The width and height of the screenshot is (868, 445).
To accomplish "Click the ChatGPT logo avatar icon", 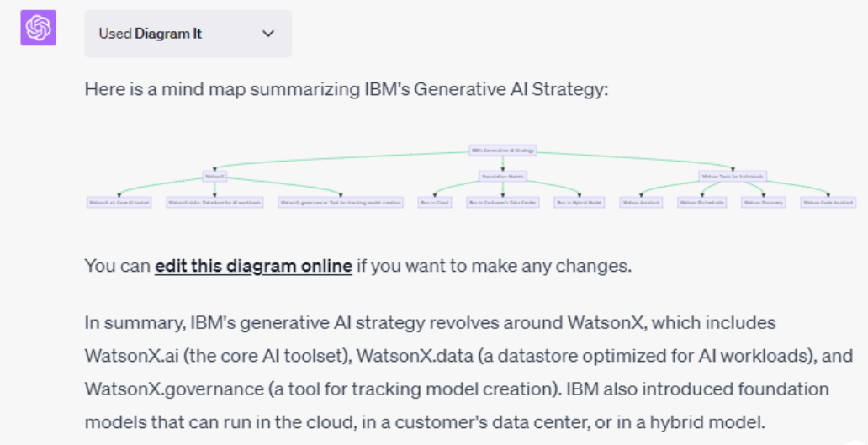I will coord(38,28).
